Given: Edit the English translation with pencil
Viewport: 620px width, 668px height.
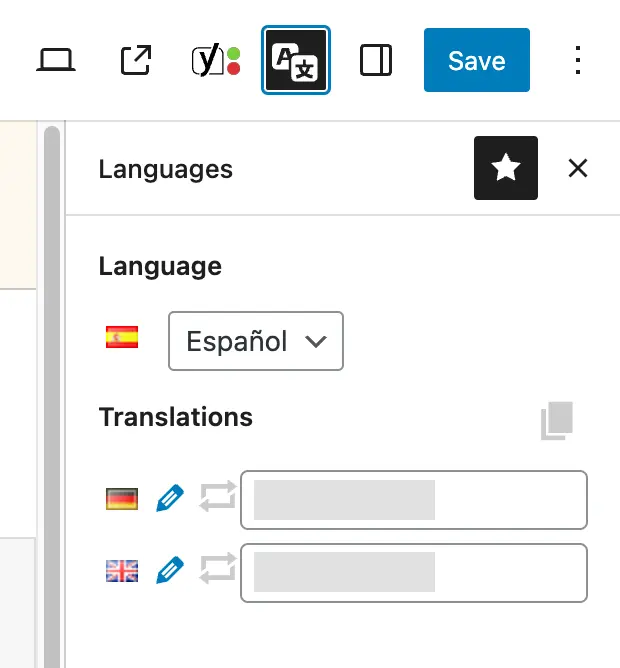Looking at the screenshot, I should point(170,571).
